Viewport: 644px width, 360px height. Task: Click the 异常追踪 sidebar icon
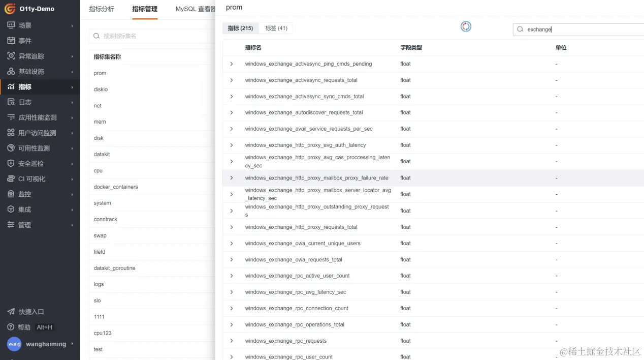[x=11, y=56]
